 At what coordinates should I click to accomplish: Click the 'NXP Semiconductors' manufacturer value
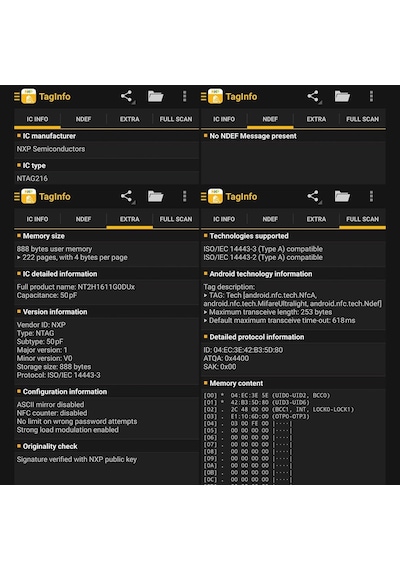click(x=51, y=149)
